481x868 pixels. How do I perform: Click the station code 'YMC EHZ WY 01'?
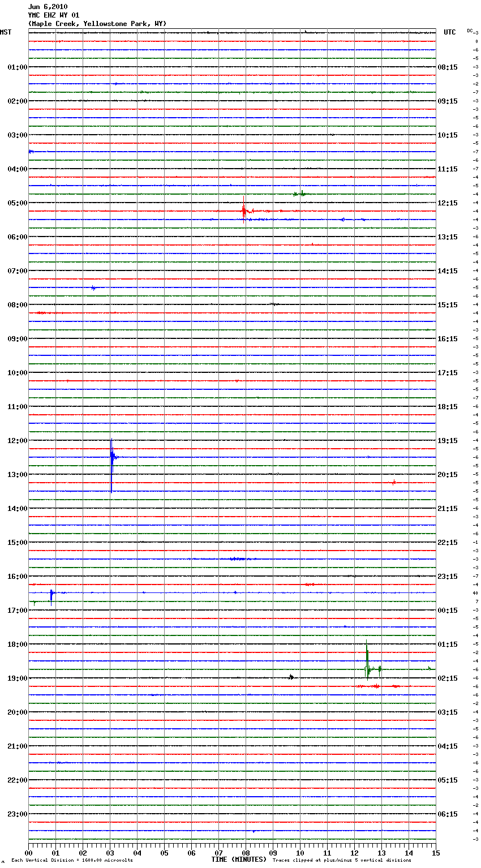click(54, 15)
